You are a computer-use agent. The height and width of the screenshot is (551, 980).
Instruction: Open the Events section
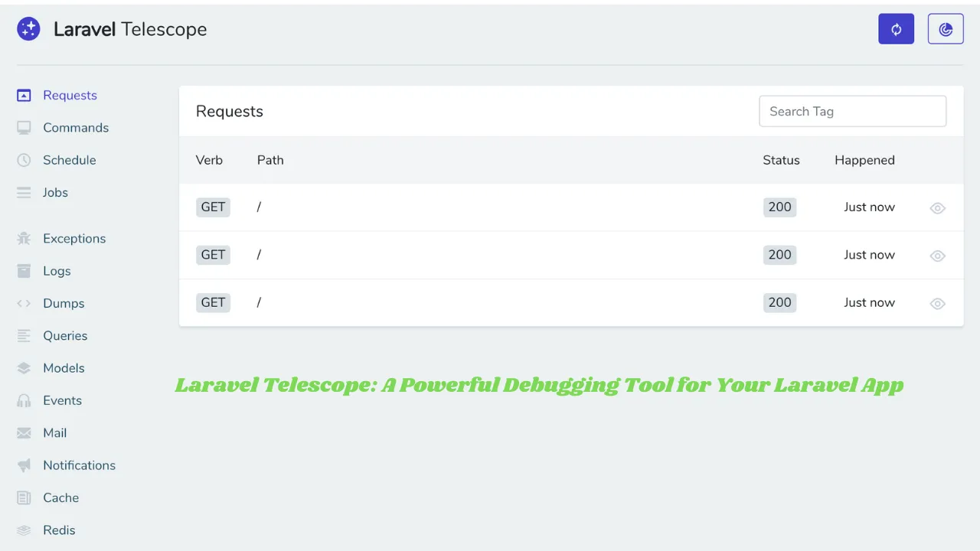62,400
